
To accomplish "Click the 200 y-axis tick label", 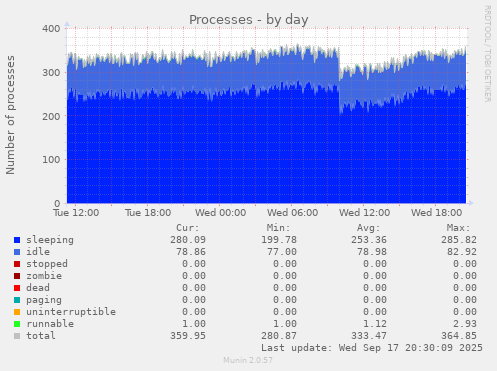I will [x=51, y=116].
